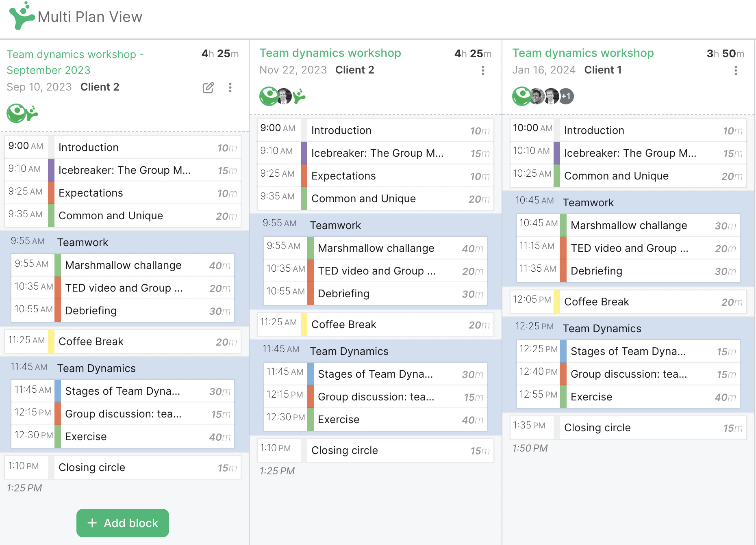Click the small logo avatar under Sep 10 date
The width and height of the screenshot is (756, 545).
tap(15, 113)
